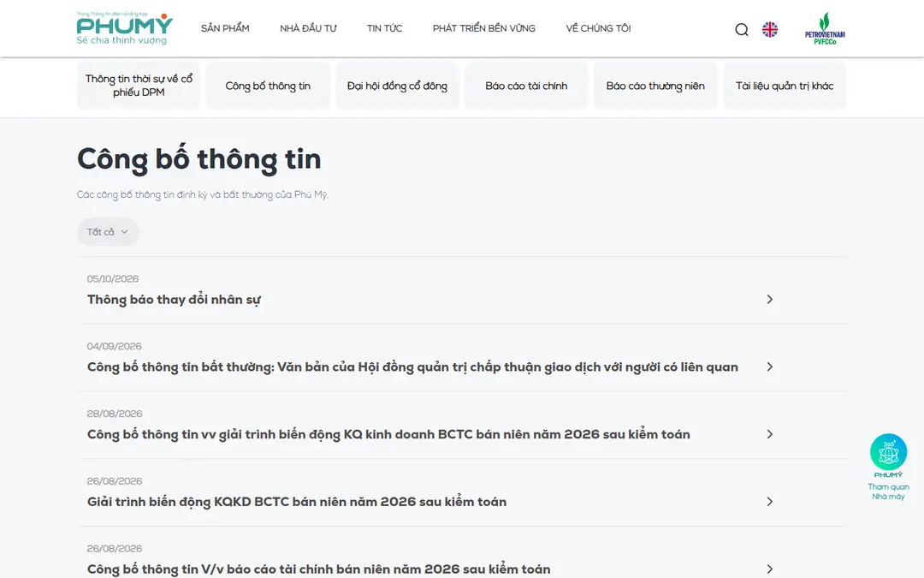Click the Phú Mỹ logo
924x578 pixels.
pyautogui.click(x=124, y=28)
